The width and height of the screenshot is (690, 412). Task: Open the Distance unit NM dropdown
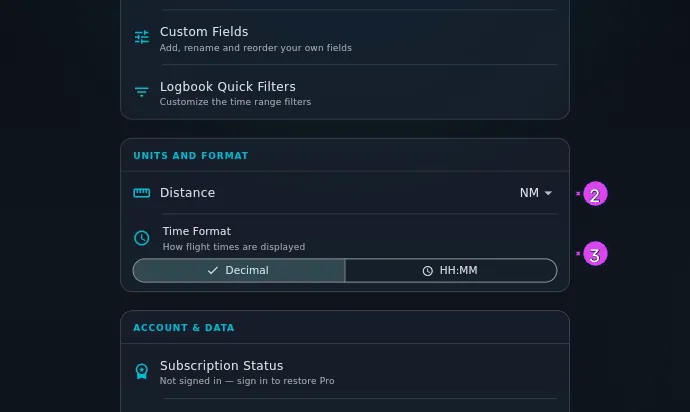point(536,193)
